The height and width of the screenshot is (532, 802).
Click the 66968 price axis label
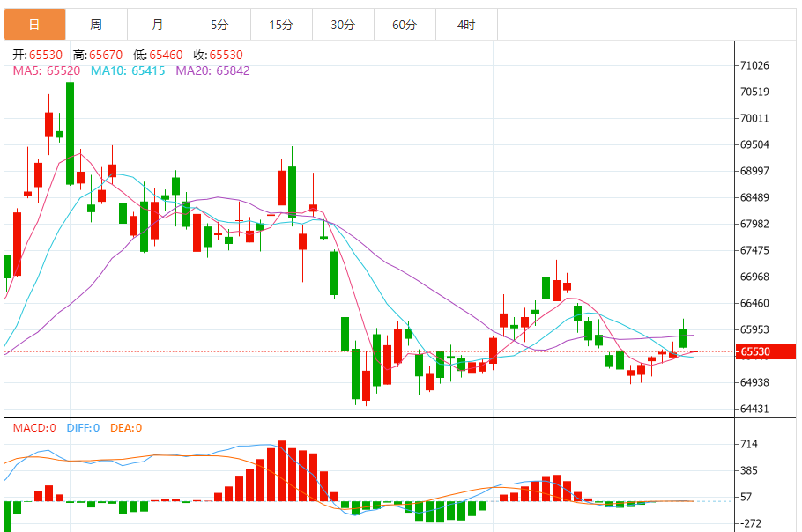tap(754, 277)
